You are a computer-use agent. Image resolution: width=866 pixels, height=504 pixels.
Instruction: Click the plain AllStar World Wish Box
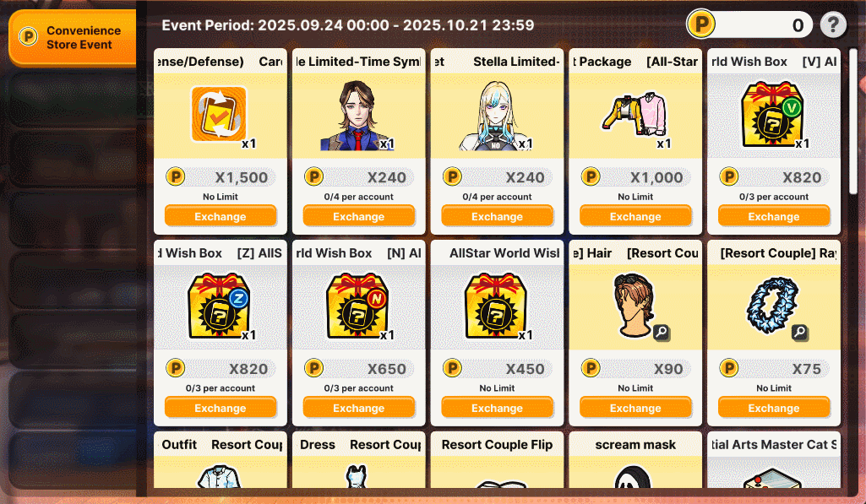496,306
